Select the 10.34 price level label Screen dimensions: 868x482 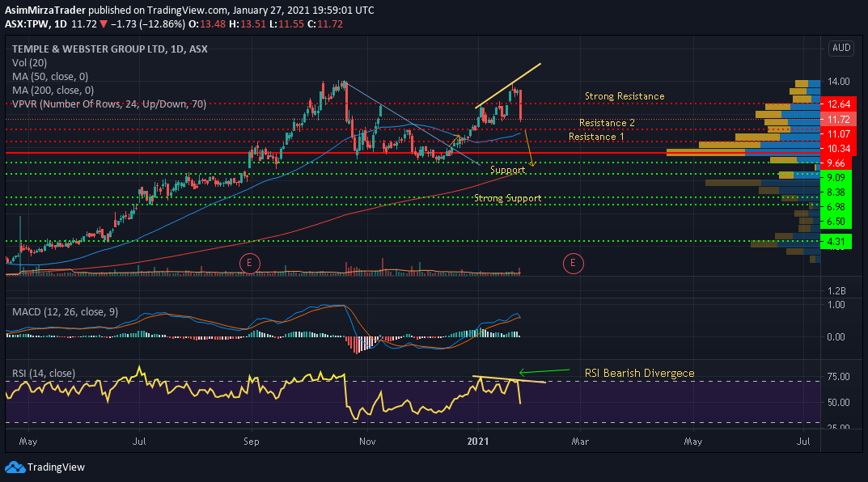coord(838,148)
